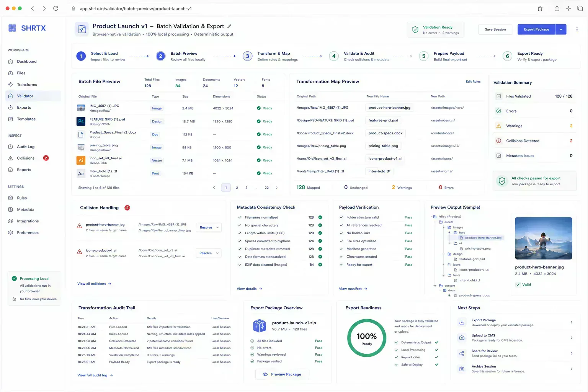588x392 pixels.
Task: Click the 100% Ready progress ring
Action: point(367,338)
